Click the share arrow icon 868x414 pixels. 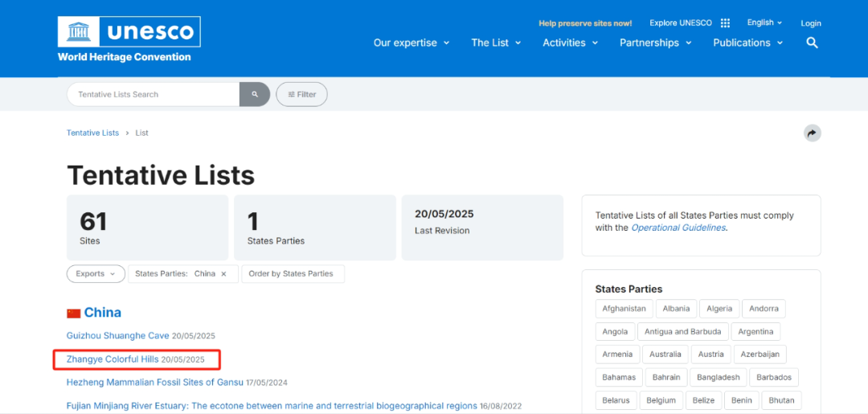pyautogui.click(x=812, y=133)
